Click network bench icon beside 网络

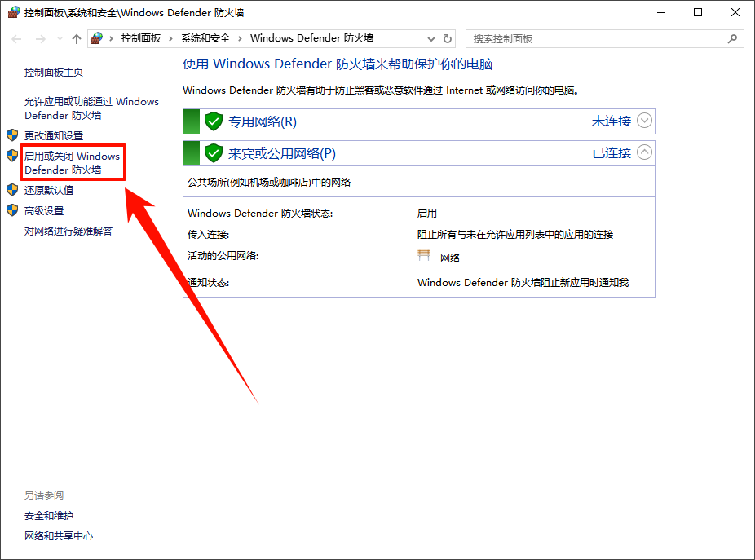coord(424,256)
